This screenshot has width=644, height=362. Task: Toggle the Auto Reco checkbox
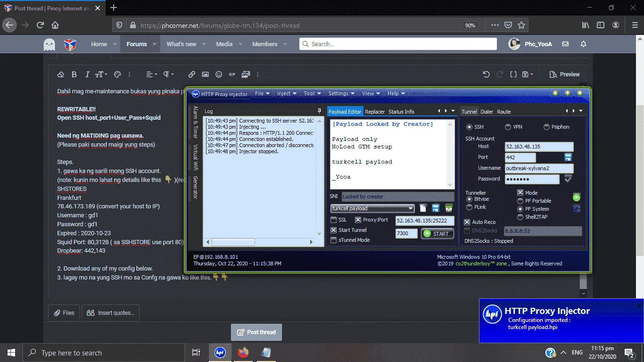coord(467,222)
